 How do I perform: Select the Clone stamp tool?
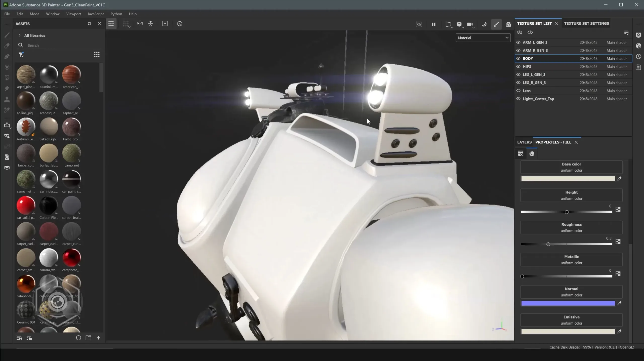click(7, 99)
